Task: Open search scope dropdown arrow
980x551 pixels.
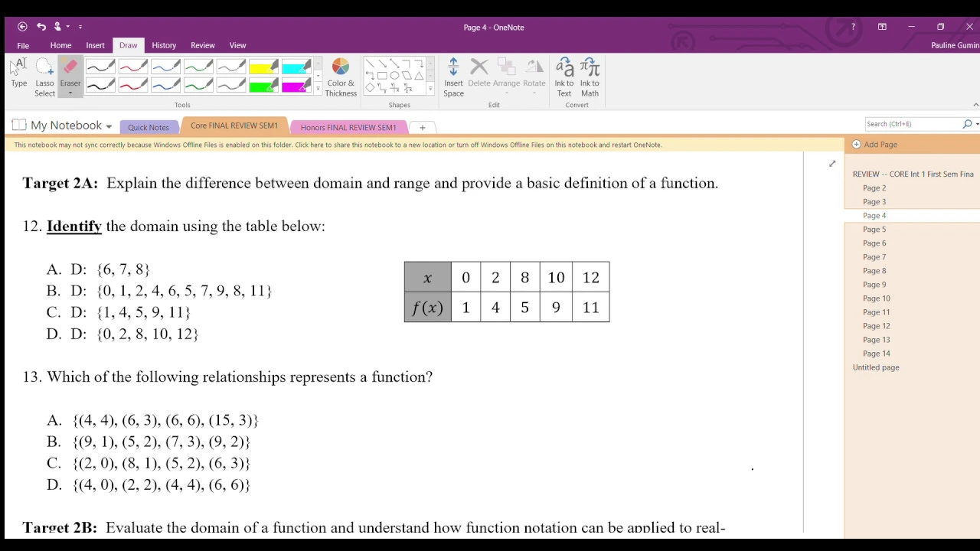Action: (x=976, y=124)
